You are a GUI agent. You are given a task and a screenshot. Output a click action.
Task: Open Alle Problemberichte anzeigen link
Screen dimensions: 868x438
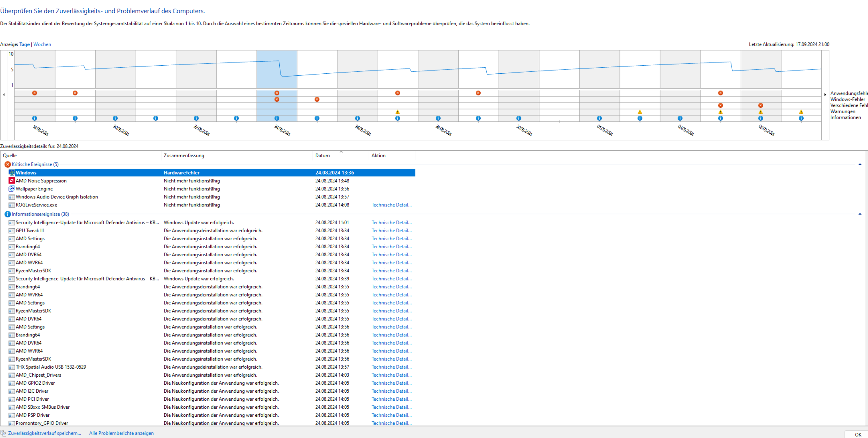pyautogui.click(x=121, y=433)
